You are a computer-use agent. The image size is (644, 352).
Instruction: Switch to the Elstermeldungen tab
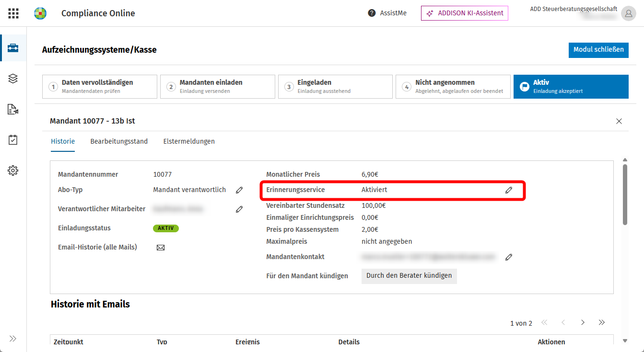pos(189,141)
